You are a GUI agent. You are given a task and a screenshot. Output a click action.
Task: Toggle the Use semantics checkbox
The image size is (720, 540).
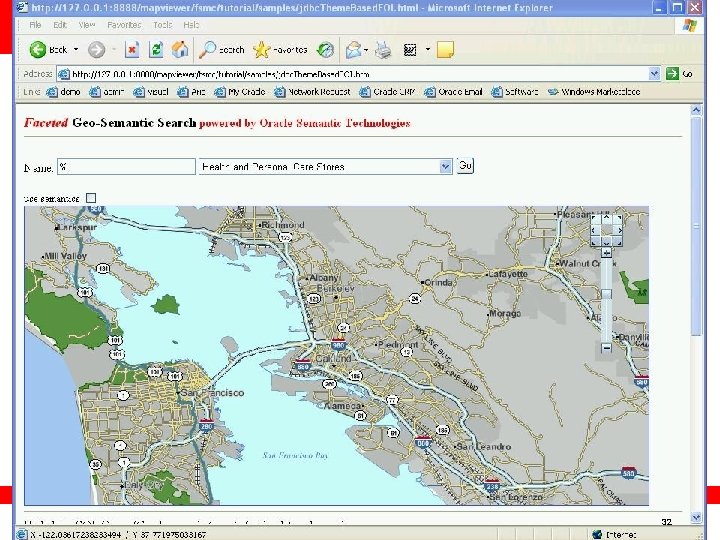click(91, 198)
